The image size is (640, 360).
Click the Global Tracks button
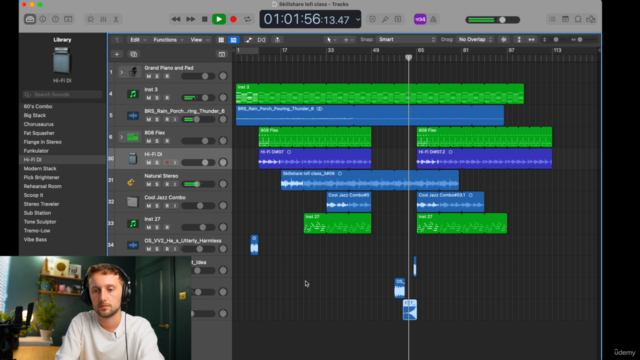[x=222, y=54]
